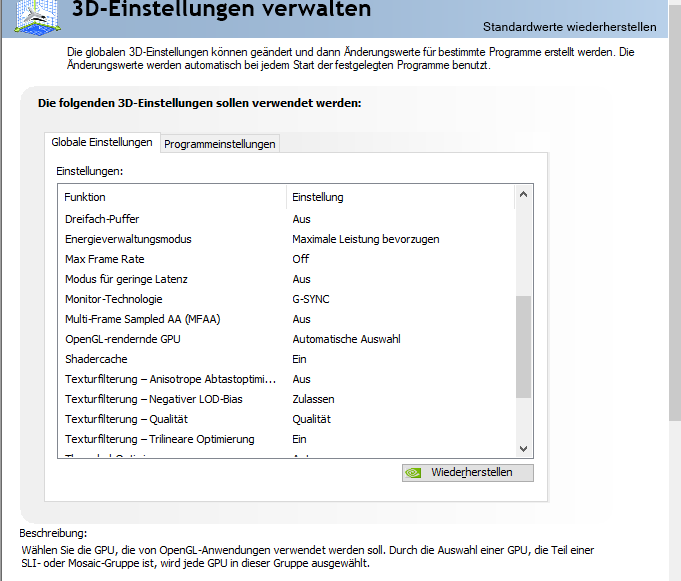Click the Funktion column header

tap(172, 197)
